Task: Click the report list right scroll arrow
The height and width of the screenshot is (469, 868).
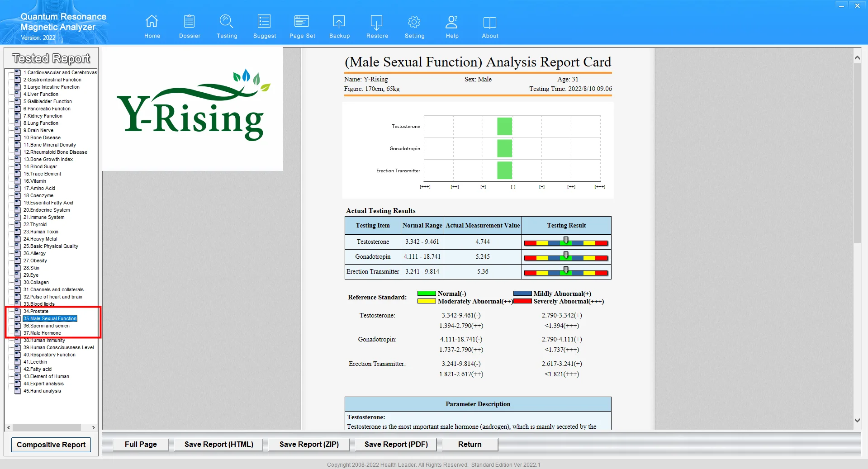Action: [x=93, y=427]
